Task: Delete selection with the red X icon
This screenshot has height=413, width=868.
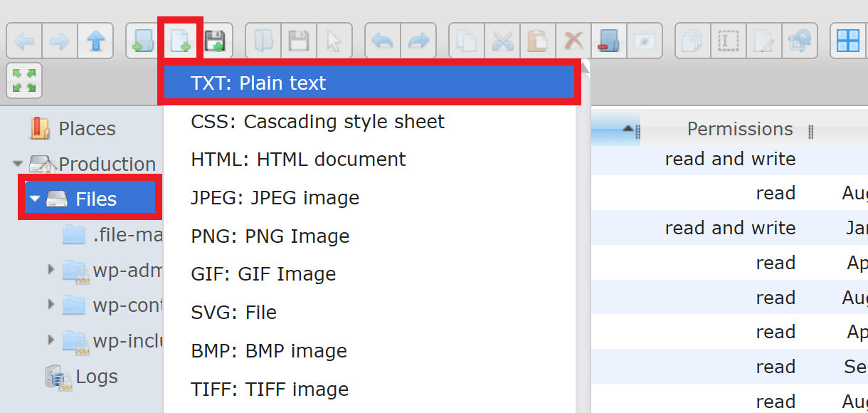Action: point(573,41)
